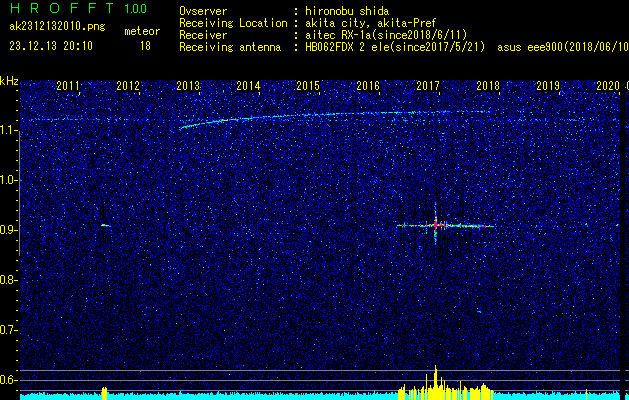This screenshot has height=400, width=629.
Task: Select the 2013 time marker
Action: point(188,86)
